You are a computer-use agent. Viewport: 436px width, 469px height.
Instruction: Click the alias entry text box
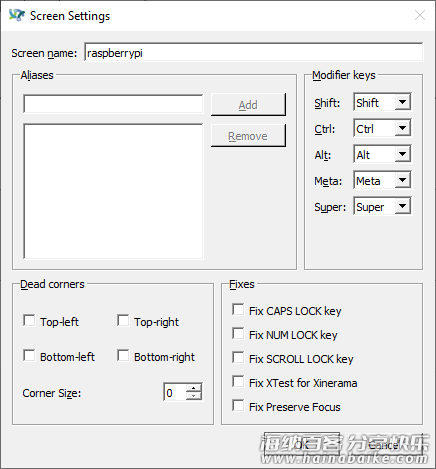(x=113, y=104)
